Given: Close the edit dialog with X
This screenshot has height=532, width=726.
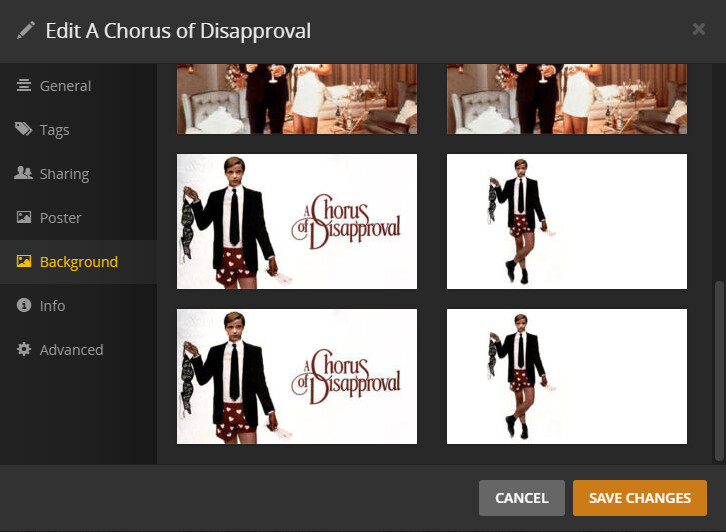Looking at the screenshot, I should click(x=699, y=29).
